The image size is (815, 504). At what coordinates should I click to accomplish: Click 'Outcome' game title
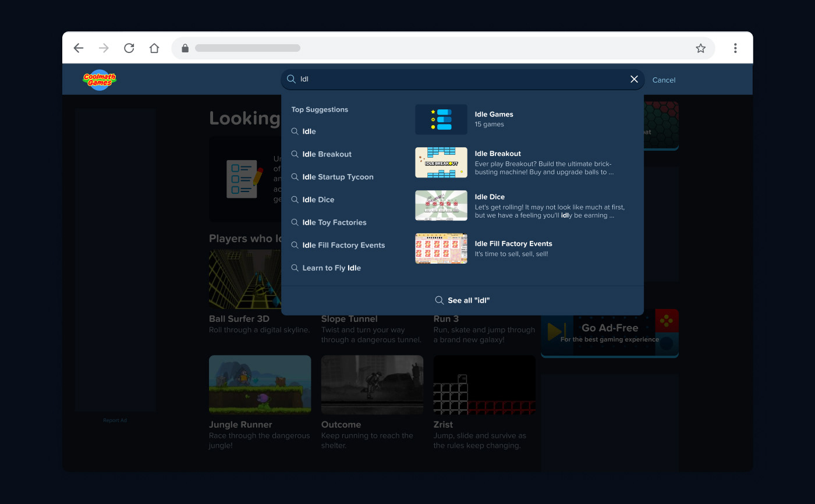(341, 425)
